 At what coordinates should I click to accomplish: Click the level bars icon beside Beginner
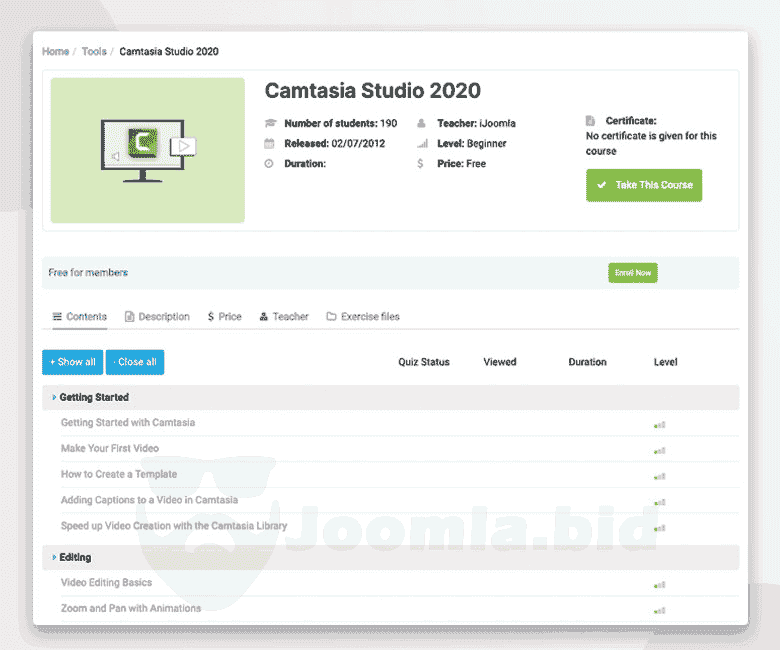pos(421,144)
